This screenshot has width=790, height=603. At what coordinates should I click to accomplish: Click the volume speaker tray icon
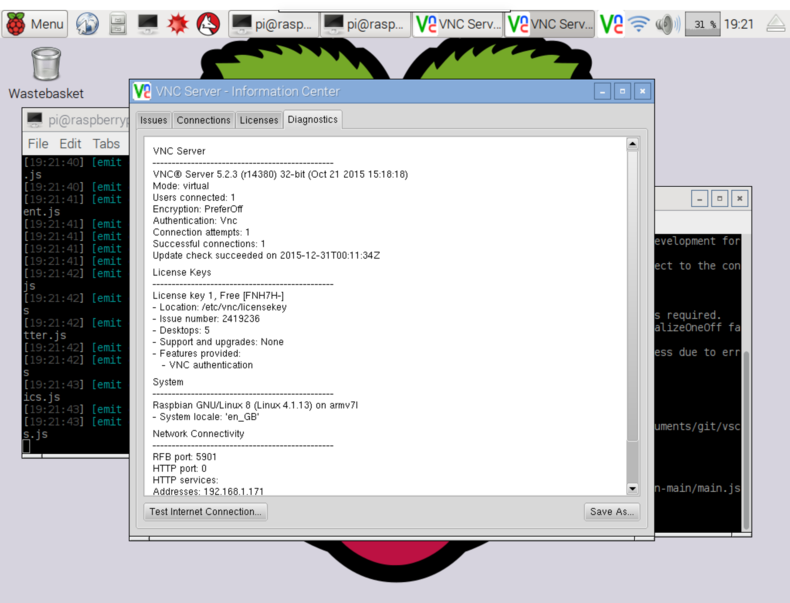pyautogui.click(x=667, y=24)
